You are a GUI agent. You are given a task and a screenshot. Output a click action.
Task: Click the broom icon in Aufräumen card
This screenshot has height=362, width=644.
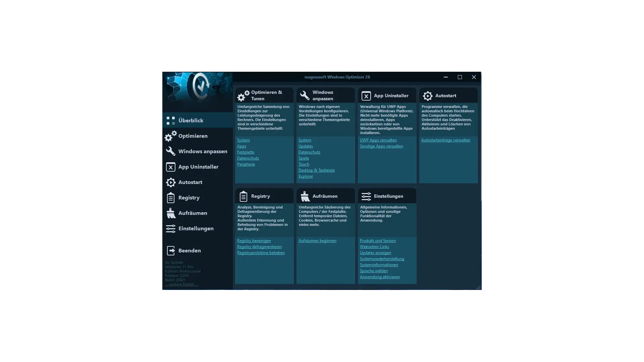(x=305, y=196)
